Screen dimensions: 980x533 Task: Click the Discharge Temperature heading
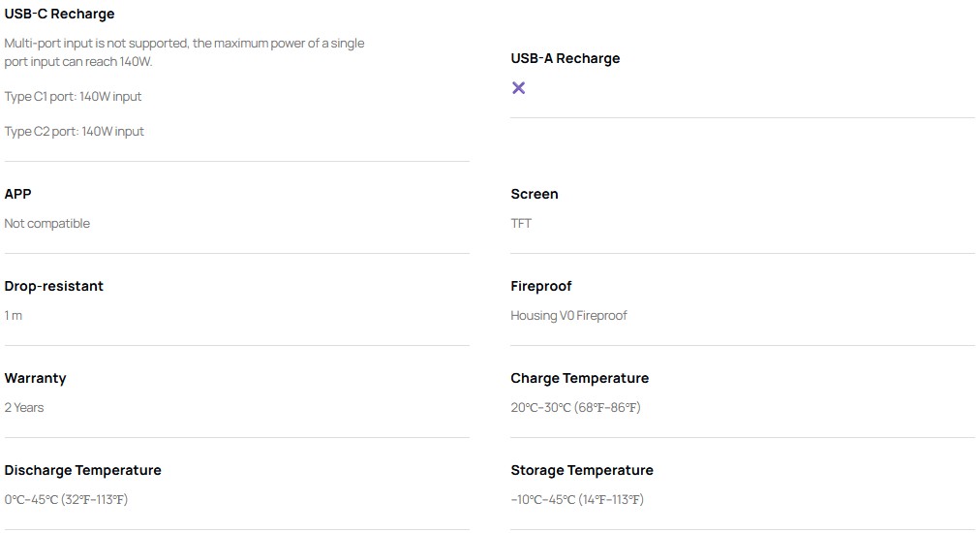[82, 470]
